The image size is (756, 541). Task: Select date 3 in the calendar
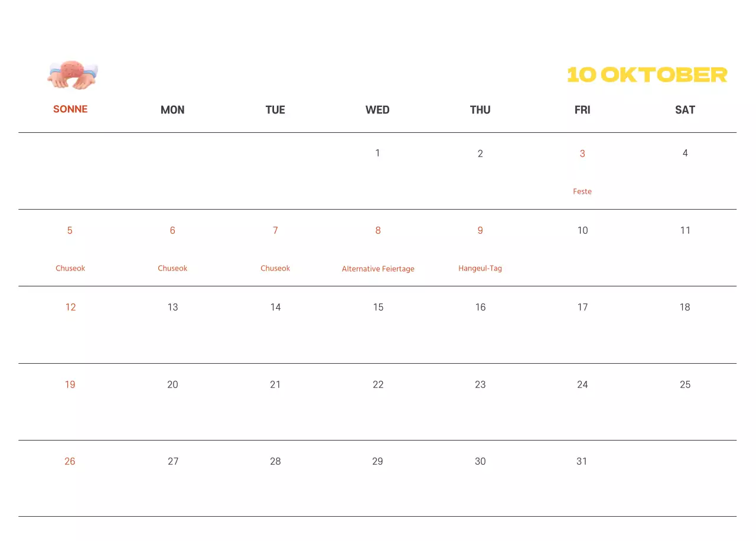582,154
